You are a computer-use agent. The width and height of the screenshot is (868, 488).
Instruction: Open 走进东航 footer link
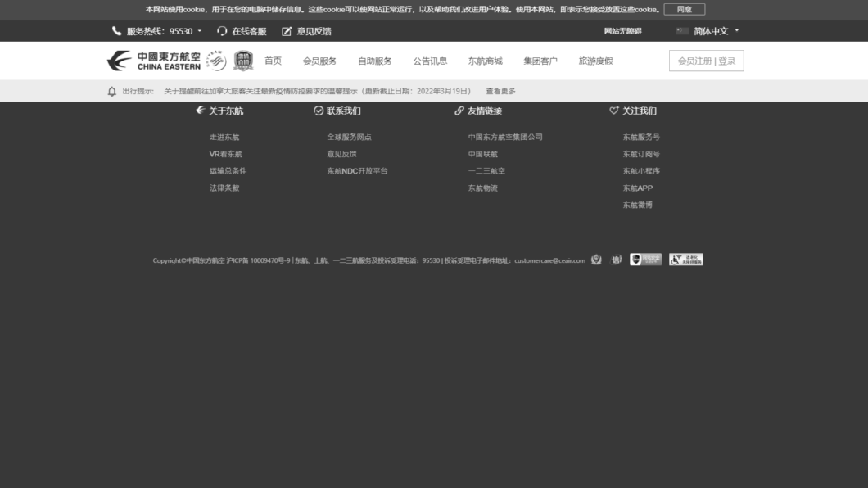[224, 138]
